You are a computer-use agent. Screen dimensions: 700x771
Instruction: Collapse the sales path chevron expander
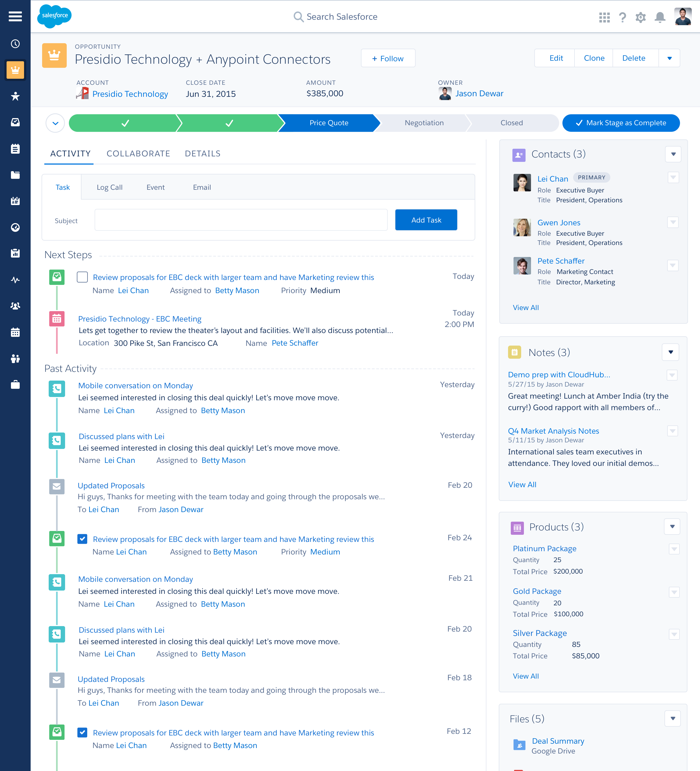56,123
